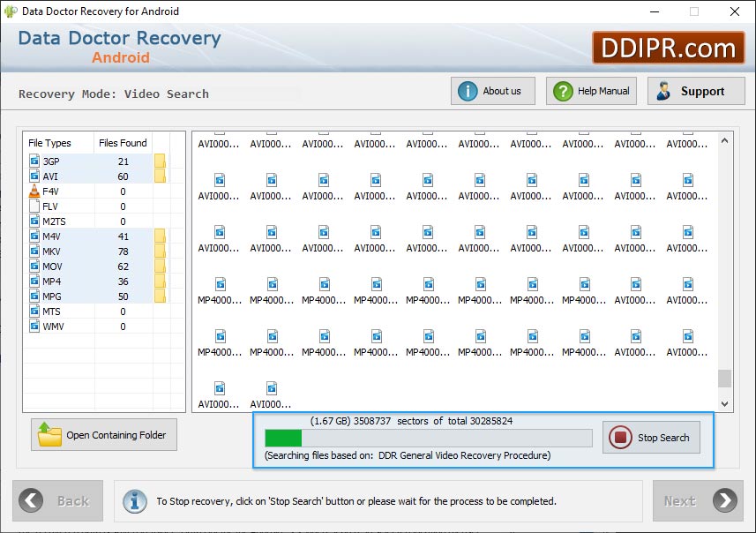Screen dimensions: 756x533
Task: Click the orange 'Android' subtitle
Action: pos(121,57)
